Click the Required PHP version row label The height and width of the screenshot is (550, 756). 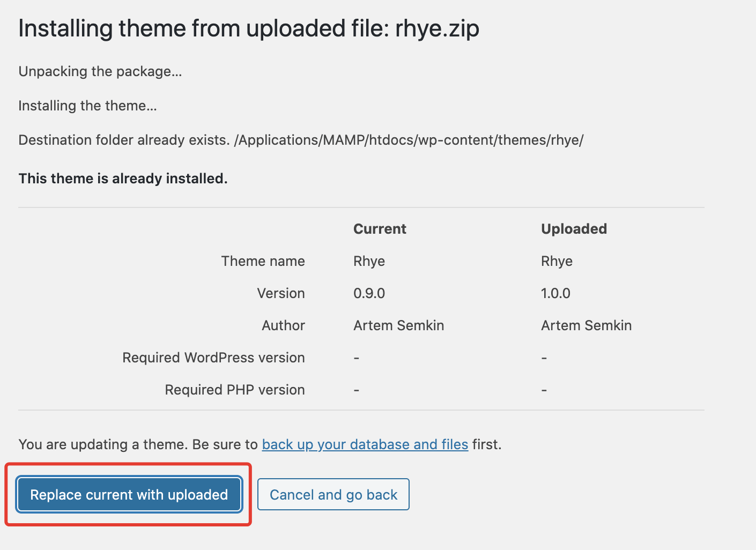tap(234, 390)
